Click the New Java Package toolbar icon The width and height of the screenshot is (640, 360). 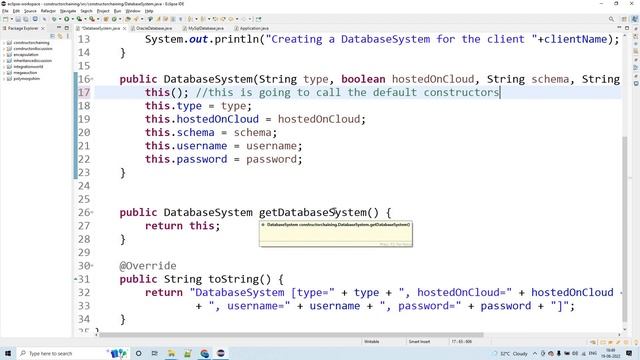pyautogui.click(x=106, y=19)
